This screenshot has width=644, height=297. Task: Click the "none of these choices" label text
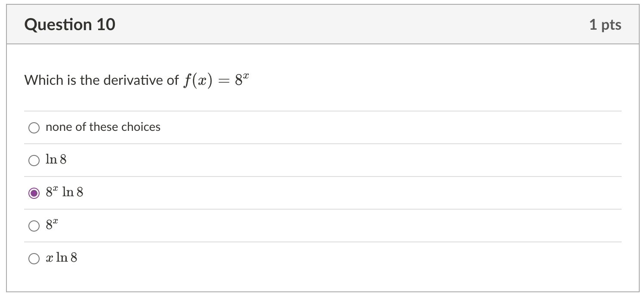(x=103, y=127)
